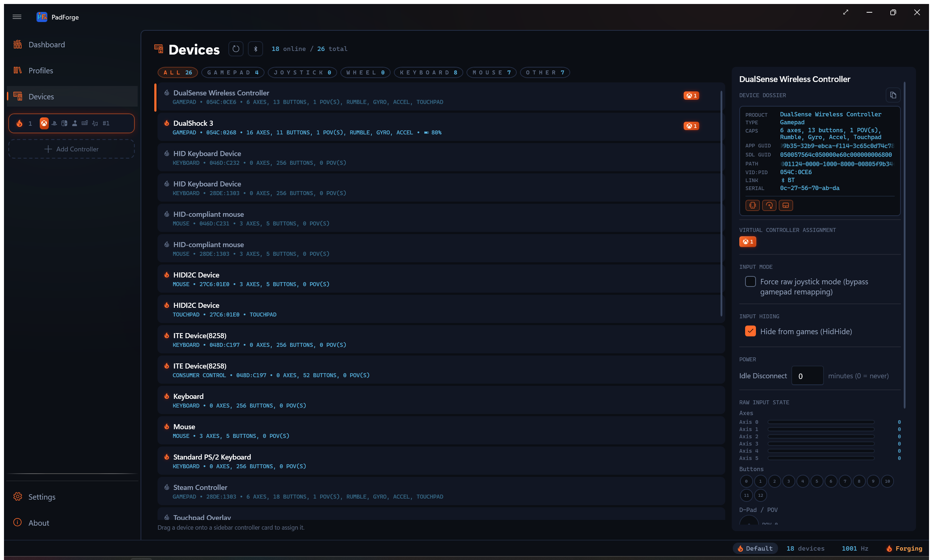Viewport: 933px width, 560px height.
Task: Click the rumble vibration capability icon
Action: click(x=753, y=205)
